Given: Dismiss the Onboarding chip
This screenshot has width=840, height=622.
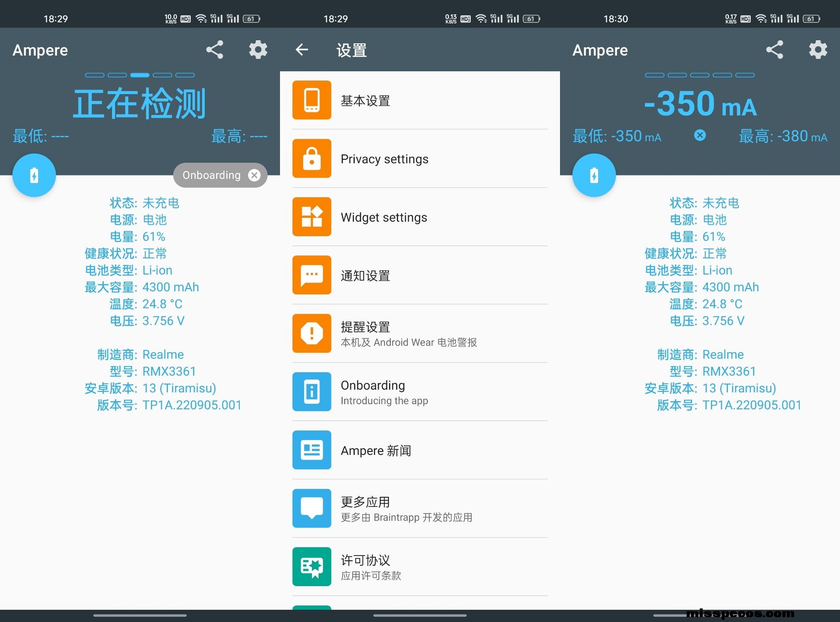Looking at the screenshot, I should click(x=254, y=175).
